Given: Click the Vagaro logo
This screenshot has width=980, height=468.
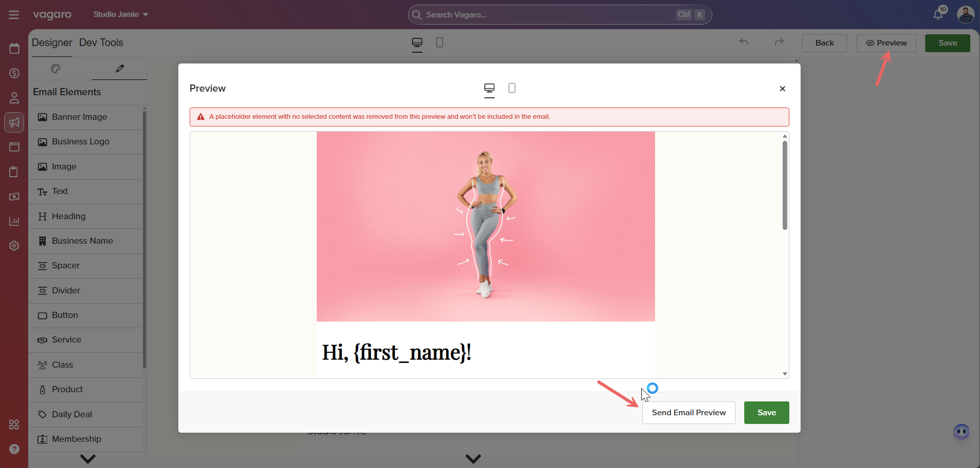Looking at the screenshot, I should (52, 15).
